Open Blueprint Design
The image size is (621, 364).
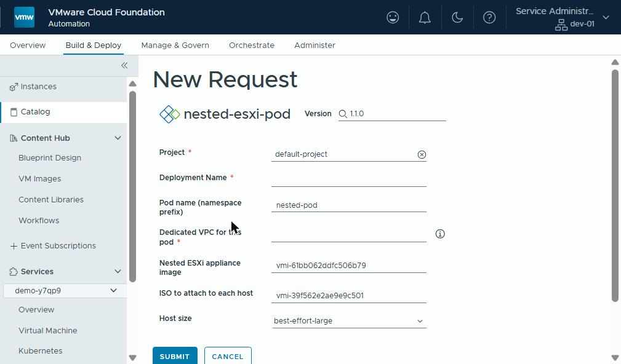coord(50,158)
